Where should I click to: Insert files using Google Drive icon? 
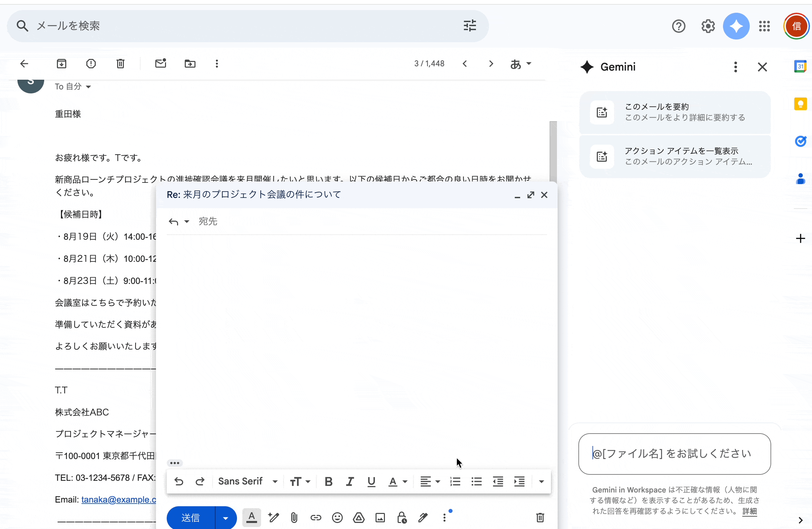pyautogui.click(x=358, y=518)
